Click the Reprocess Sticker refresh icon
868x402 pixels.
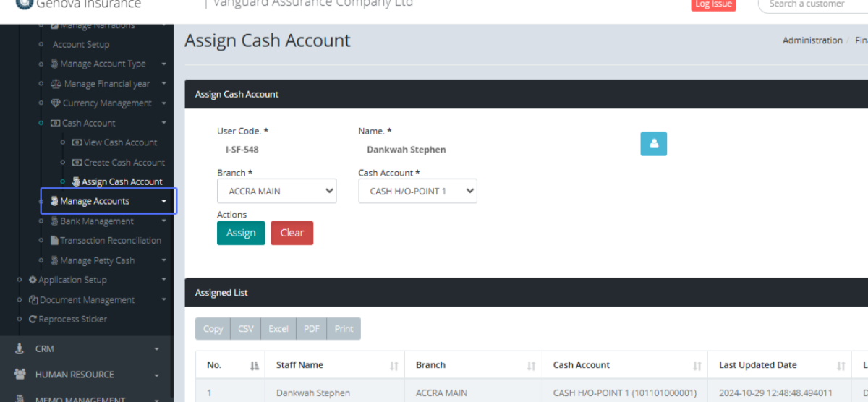tap(33, 320)
